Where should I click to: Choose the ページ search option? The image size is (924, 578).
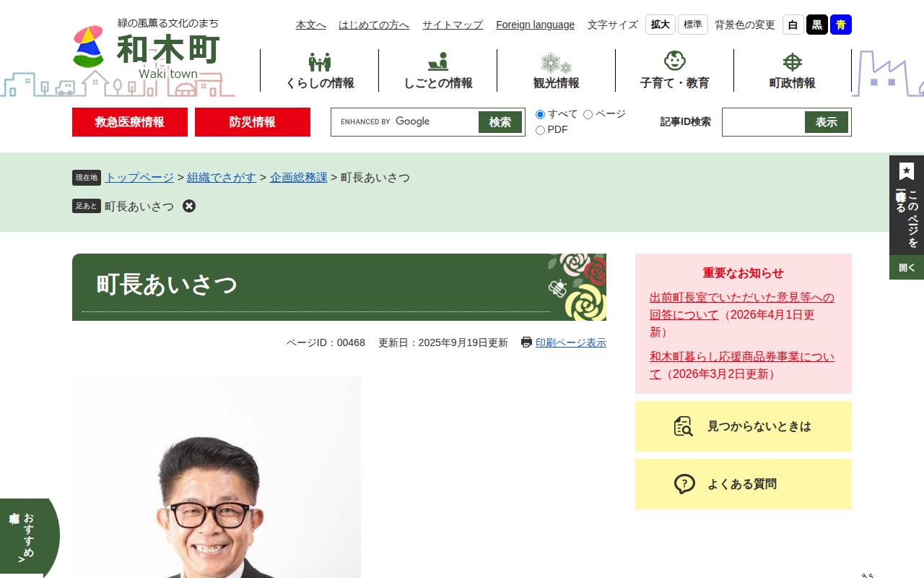pyautogui.click(x=588, y=114)
